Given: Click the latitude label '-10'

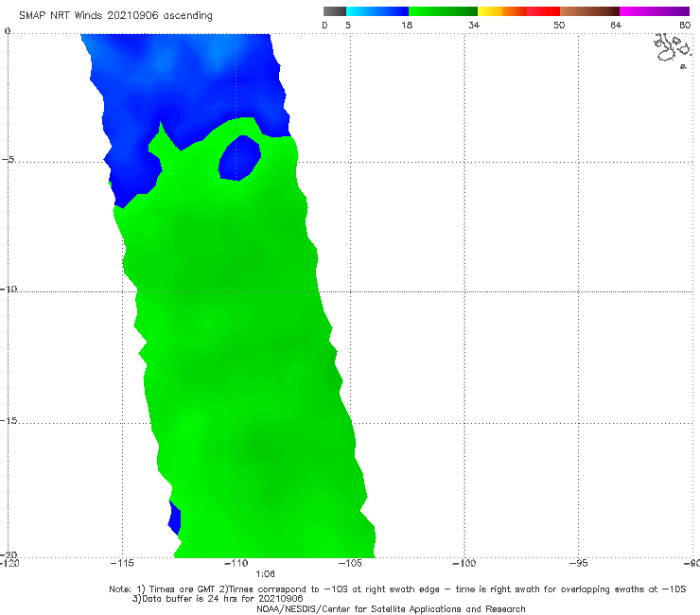Looking at the screenshot, I should coord(9,289).
